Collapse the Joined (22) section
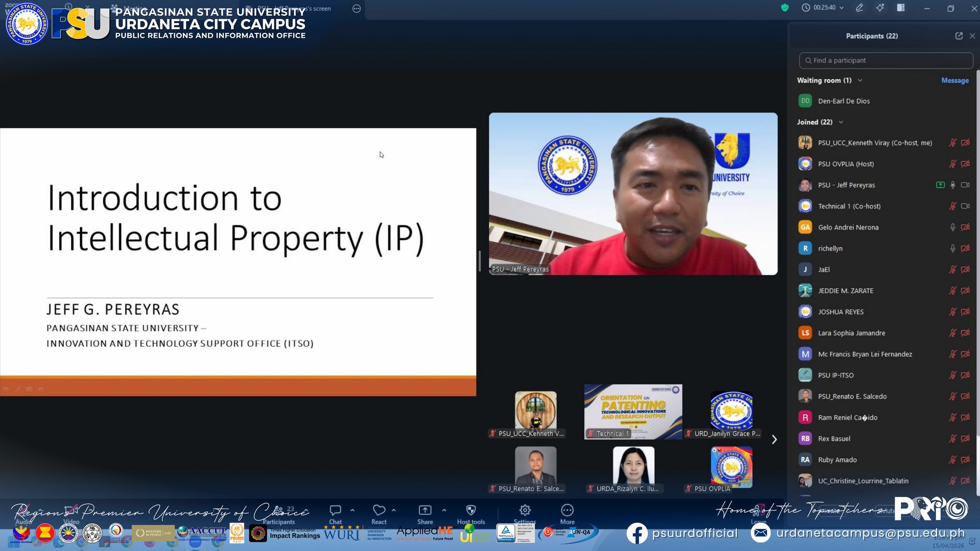 841,122
